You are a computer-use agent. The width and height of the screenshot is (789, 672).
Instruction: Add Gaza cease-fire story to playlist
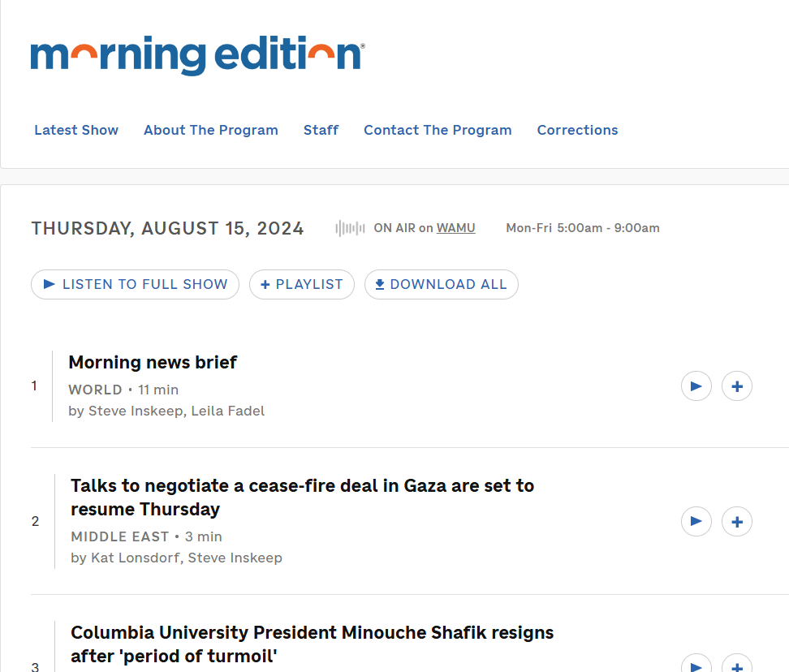737,521
